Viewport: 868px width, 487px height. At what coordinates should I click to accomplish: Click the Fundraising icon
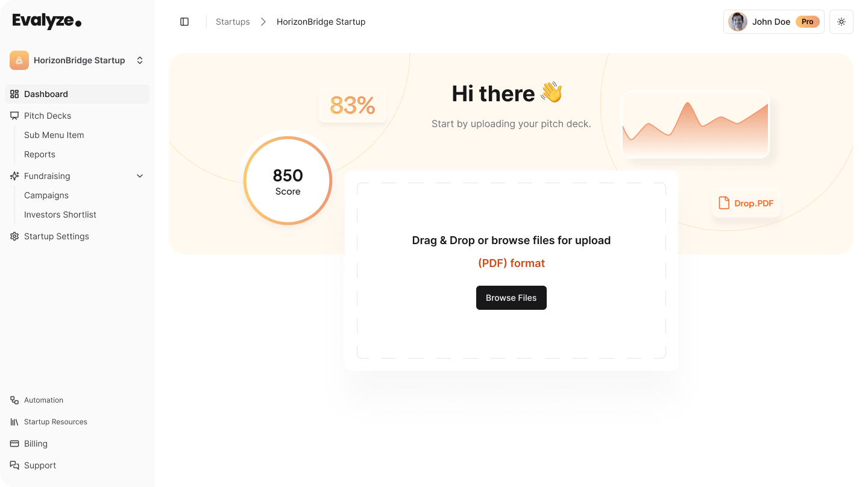(x=14, y=176)
